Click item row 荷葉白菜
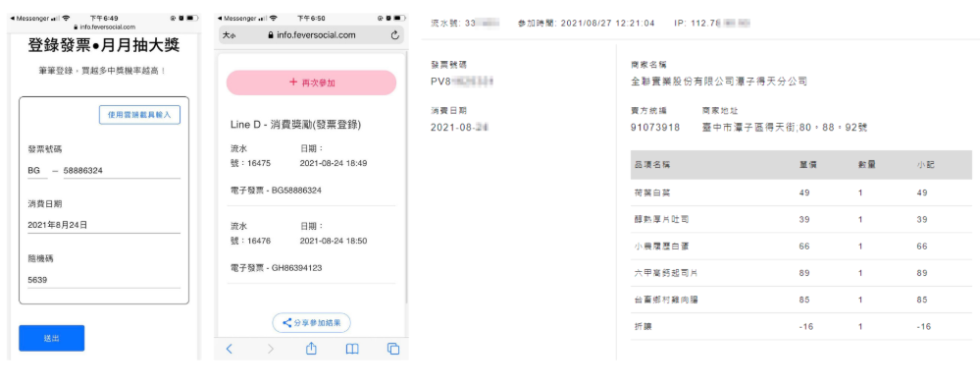 (x=801, y=192)
